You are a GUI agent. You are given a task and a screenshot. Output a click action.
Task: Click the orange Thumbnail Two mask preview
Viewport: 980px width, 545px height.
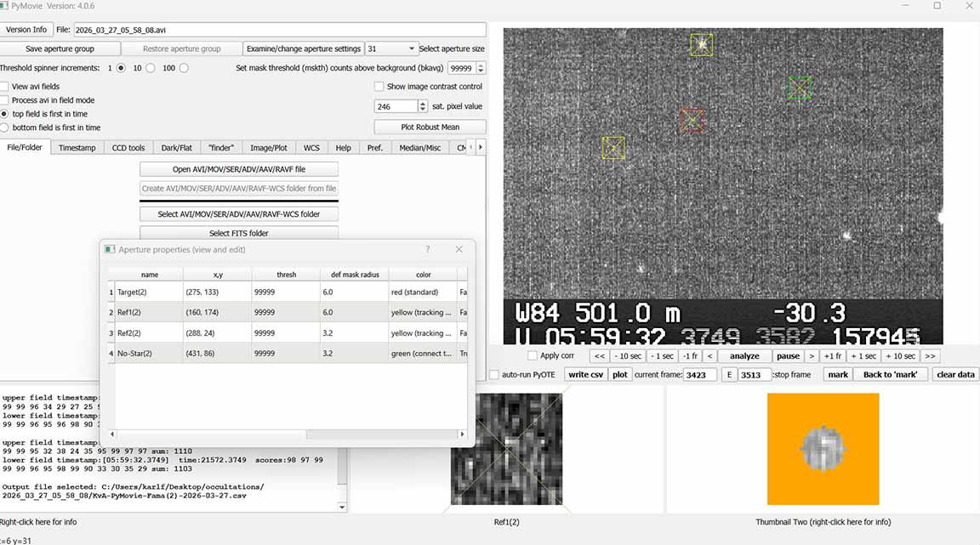pos(822,449)
